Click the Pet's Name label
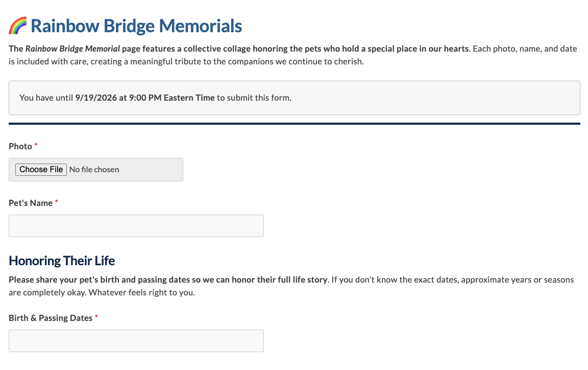Image resolution: width=588 pixels, height=370 pixels. point(31,203)
